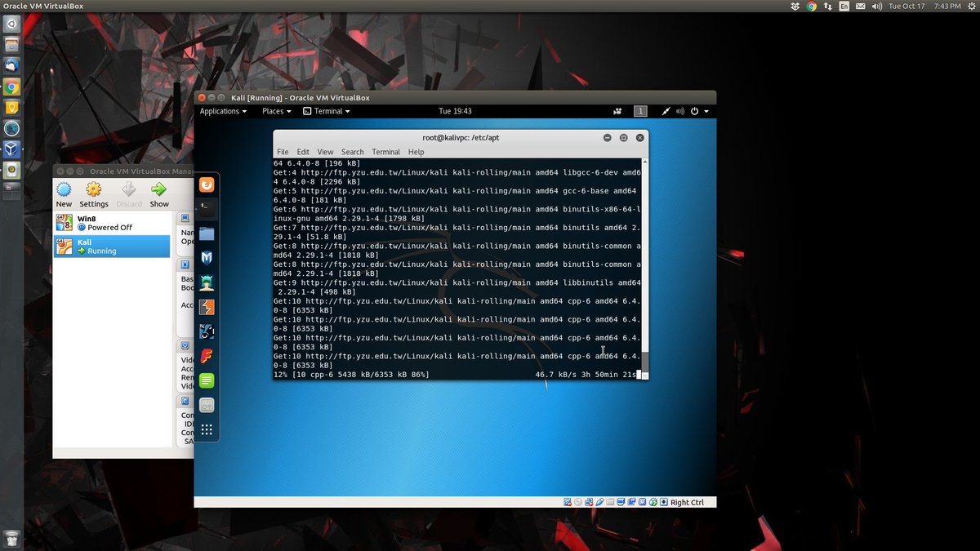This screenshot has width=980, height=551.
Task: Open Help menu in Kali terminal
Action: pos(416,152)
